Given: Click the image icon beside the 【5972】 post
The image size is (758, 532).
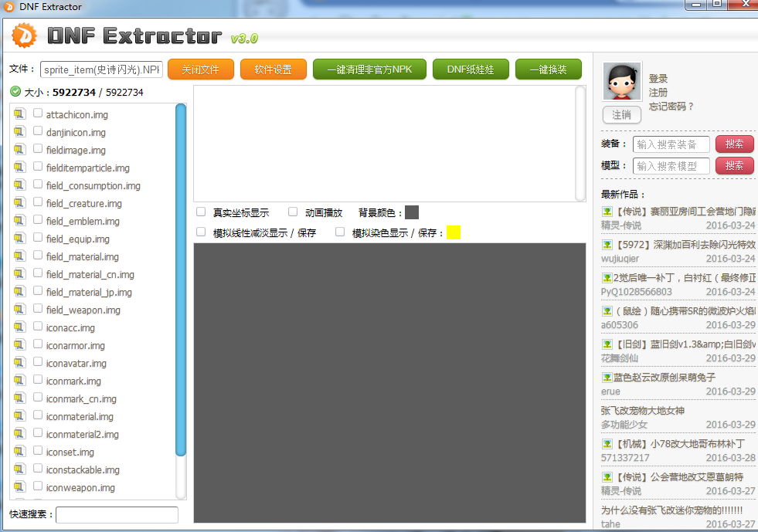Looking at the screenshot, I should (x=607, y=245).
